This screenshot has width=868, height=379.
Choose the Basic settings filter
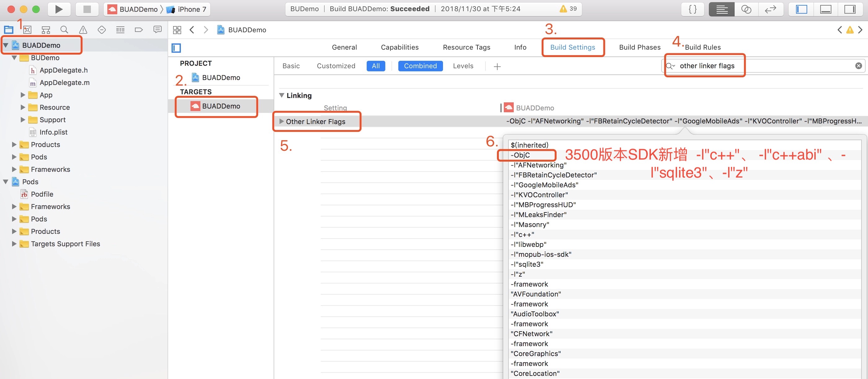pos(291,66)
